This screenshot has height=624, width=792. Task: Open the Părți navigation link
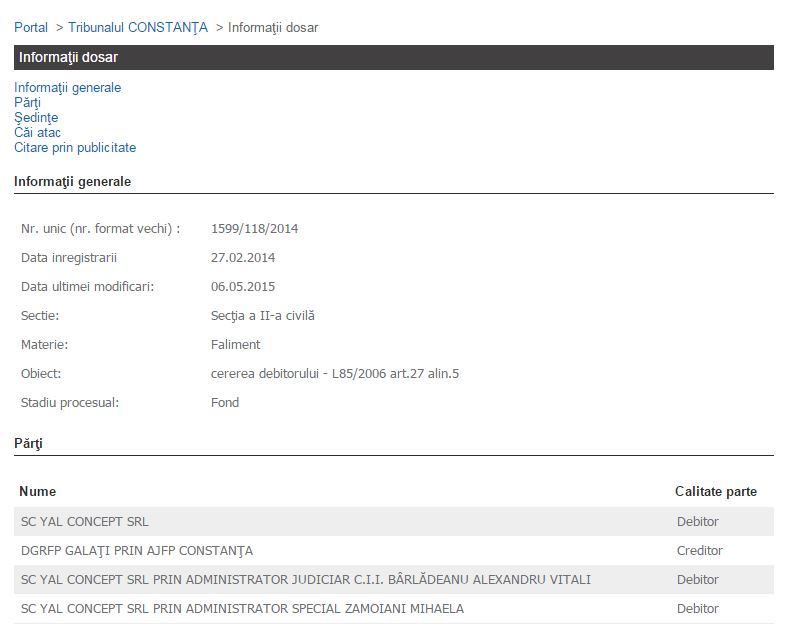[27, 103]
